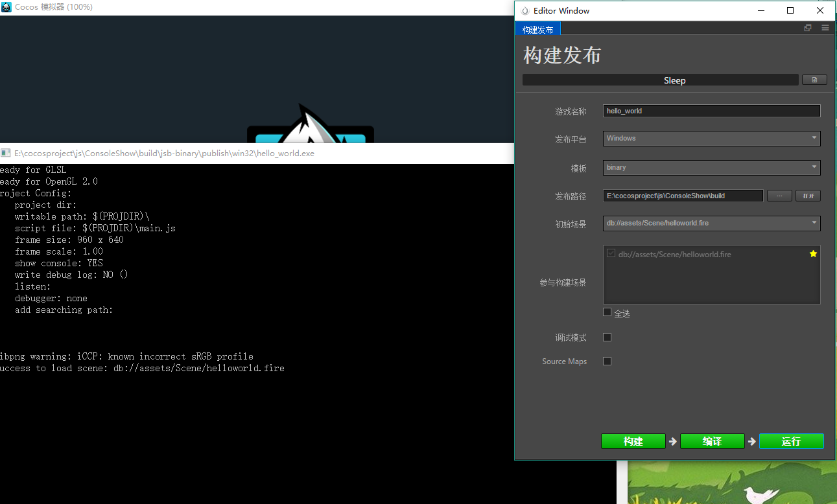The width and height of the screenshot is (837, 504).
Task: Click the hello_world.exe console window icon
Action: 6,153
